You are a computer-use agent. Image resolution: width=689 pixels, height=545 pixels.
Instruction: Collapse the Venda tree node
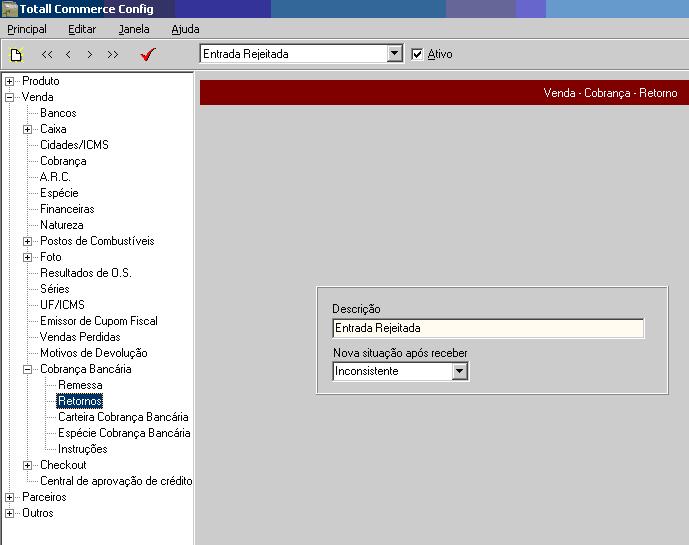click(x=10, y=97)
